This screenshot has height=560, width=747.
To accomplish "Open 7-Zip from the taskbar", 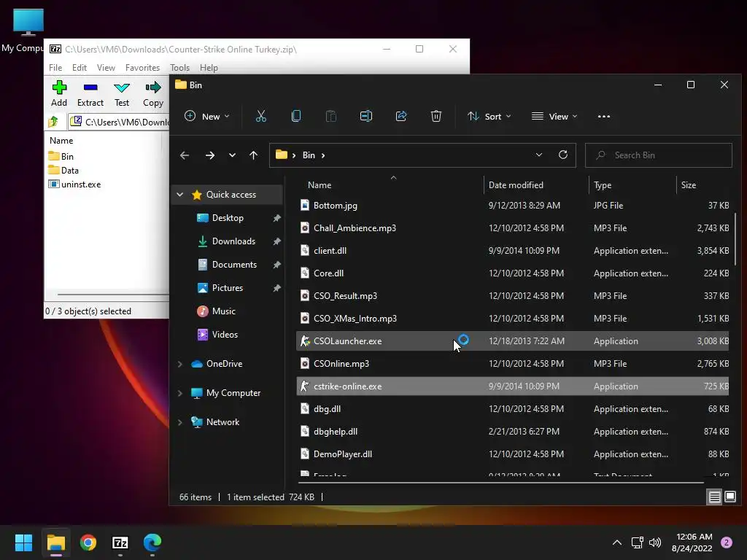I will tap(120, 542).
